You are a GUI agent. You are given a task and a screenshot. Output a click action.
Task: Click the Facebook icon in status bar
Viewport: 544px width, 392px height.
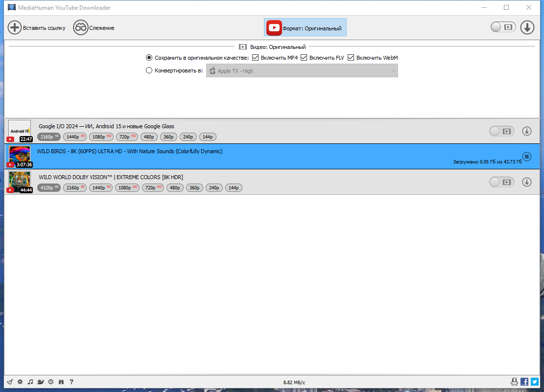click(524, 382)
